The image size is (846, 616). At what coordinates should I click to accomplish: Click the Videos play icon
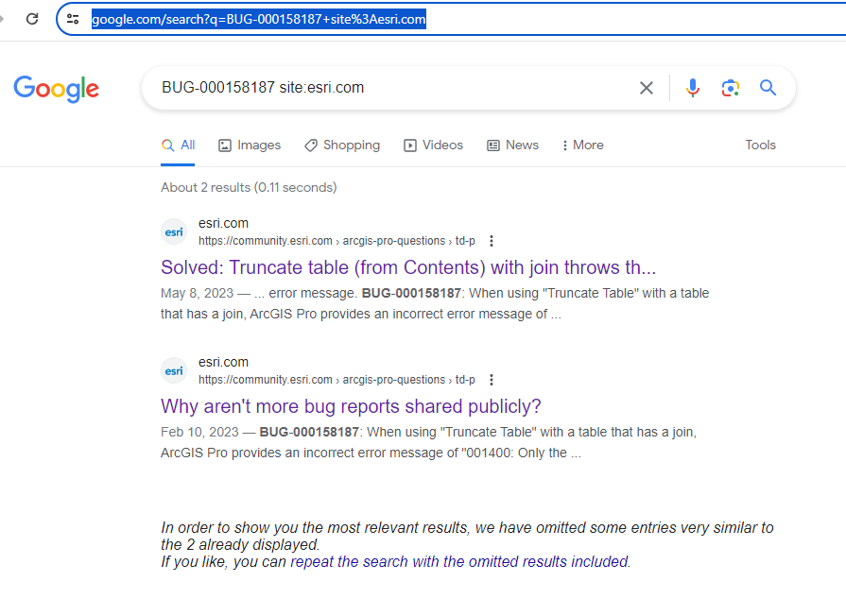(x=409, y=145)
